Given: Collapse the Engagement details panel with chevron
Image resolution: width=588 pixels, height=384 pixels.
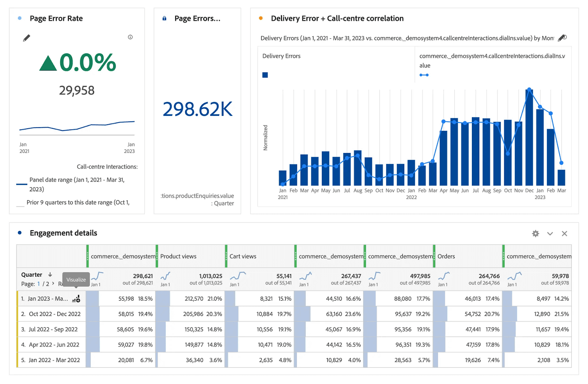Looking at the screenshot, I should click(x=550, y=234).
